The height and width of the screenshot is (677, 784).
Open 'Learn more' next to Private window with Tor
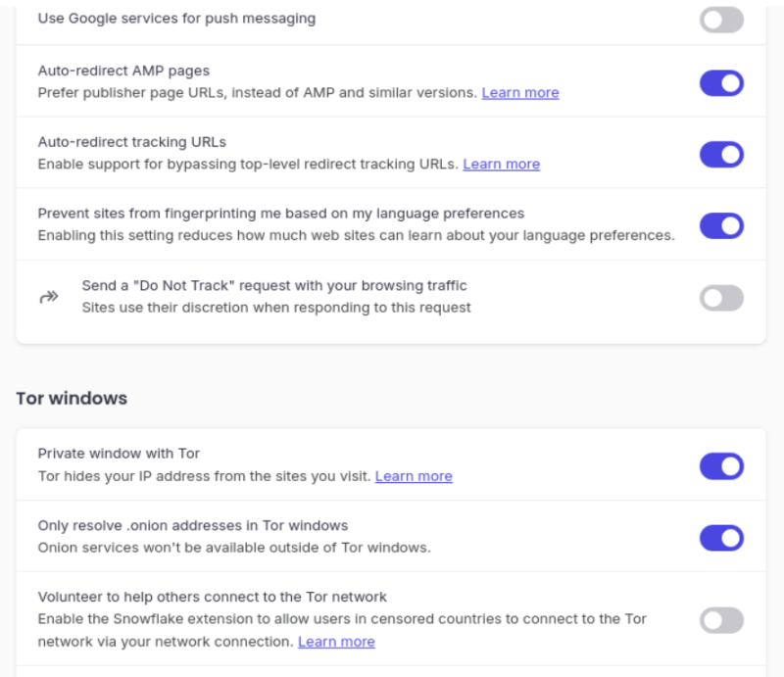(x=414, y=476)
